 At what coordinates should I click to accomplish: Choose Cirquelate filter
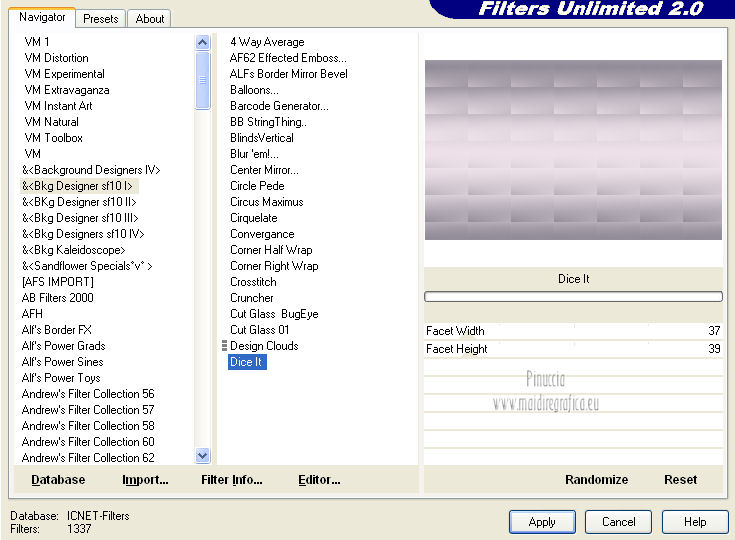tap(254, 218)
